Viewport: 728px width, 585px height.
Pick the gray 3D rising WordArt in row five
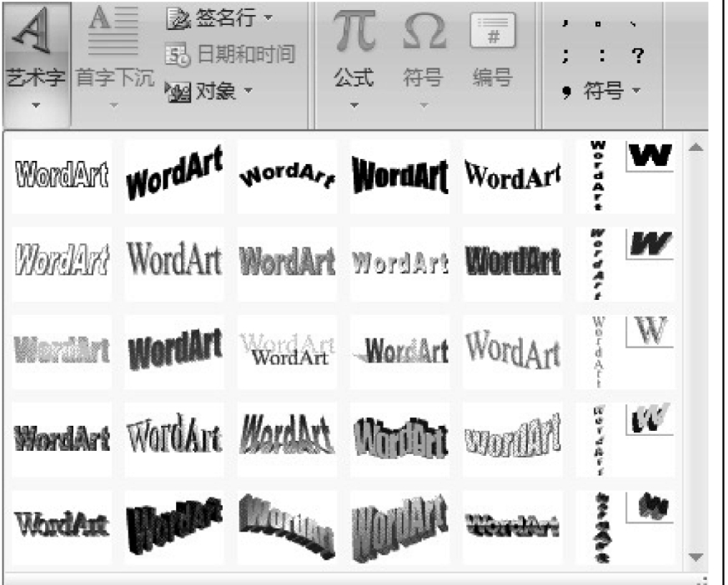[x=399, y=527]
